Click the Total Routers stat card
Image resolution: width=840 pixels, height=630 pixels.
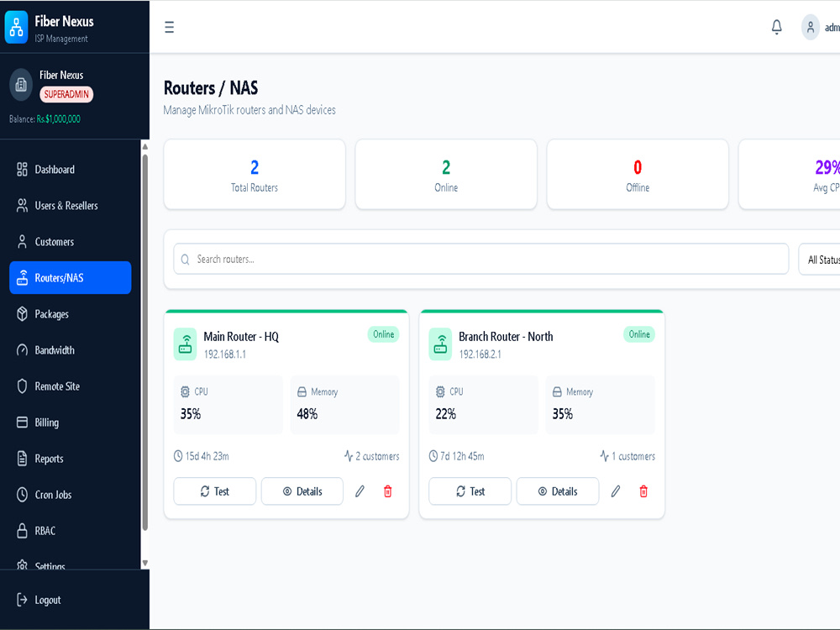255,175
